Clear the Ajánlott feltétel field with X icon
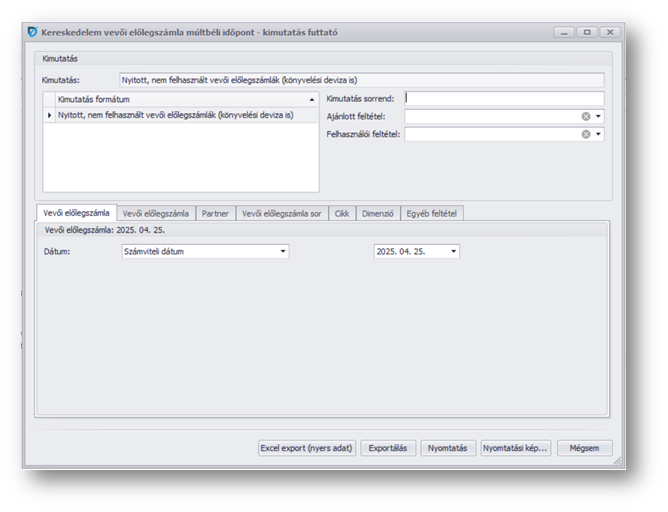 click(x=586, y=117)
